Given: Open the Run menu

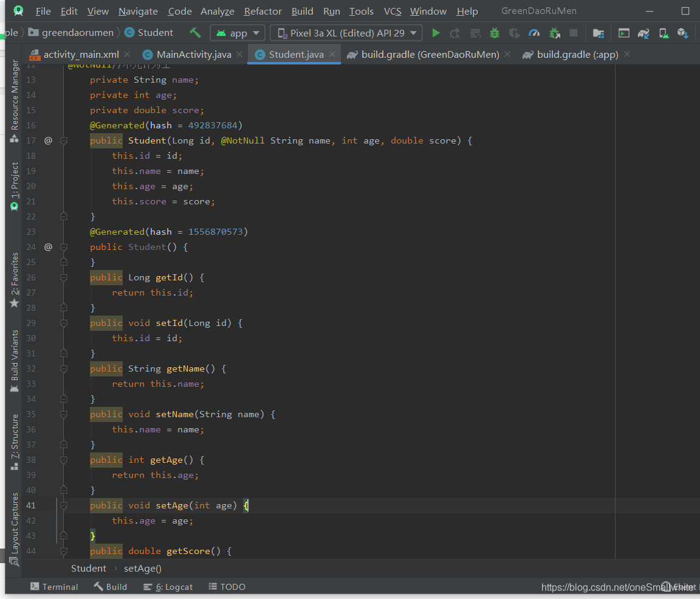Looking at the screenshot, I should (x=331, y=11).
